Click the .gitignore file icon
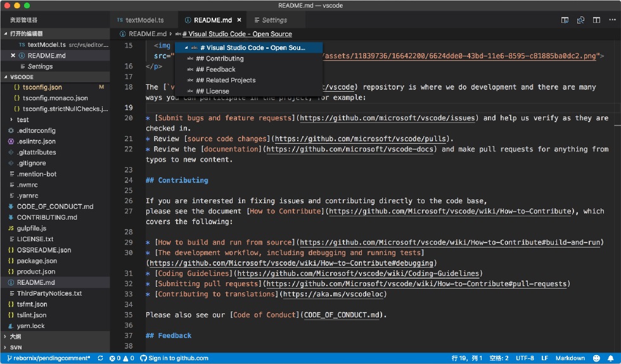 [11, 163]
